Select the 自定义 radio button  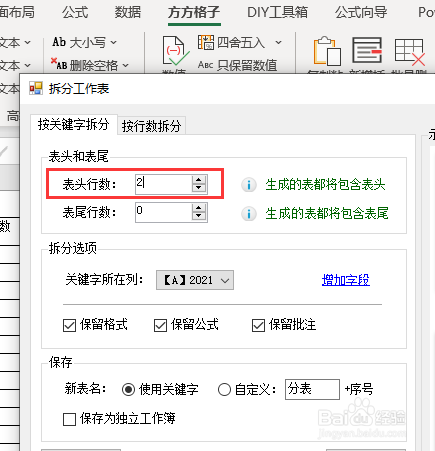tap(224, 389)
